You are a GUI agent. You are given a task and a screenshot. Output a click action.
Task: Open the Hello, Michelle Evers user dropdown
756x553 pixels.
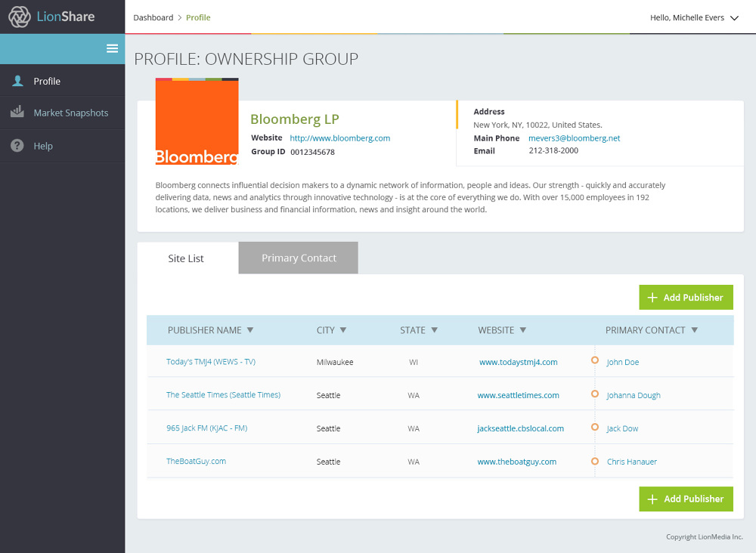[694, 18]
